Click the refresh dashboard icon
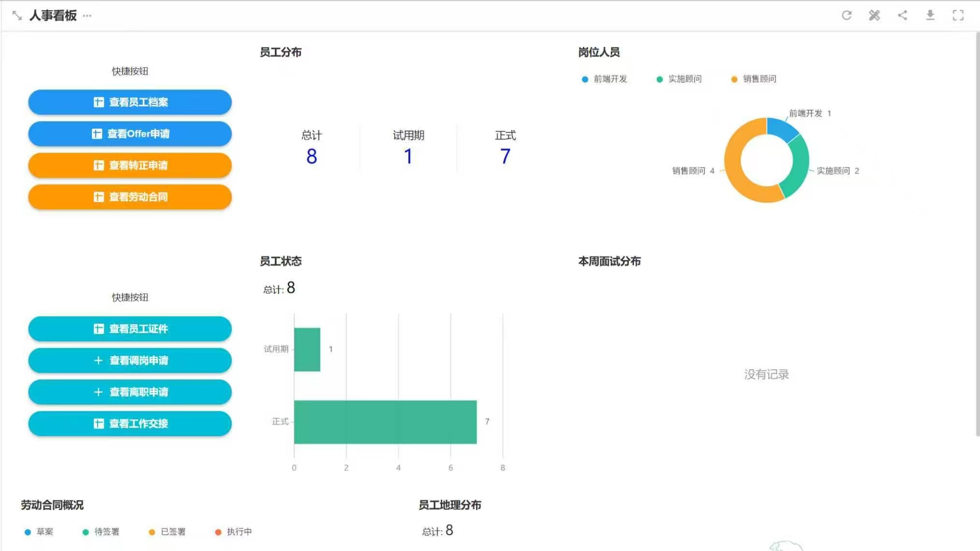 pyautogui.click(x=846, y=15)
